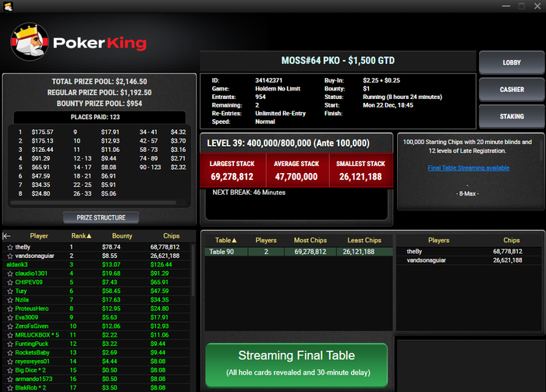Click the tournament ID 34142371
Image resolution: width=546 pixels, height=392 pixels.
pyautogui.click(x=268, y=80)
